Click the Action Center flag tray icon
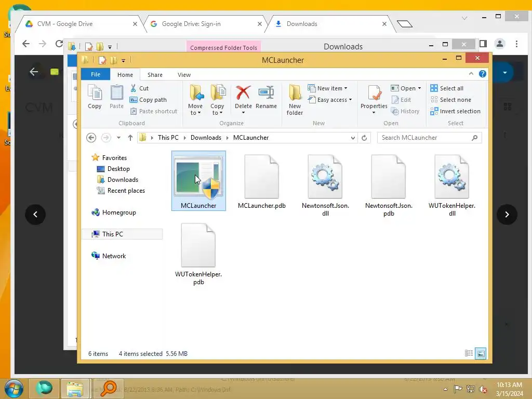The image size is (532, 399). pos(458,389)
